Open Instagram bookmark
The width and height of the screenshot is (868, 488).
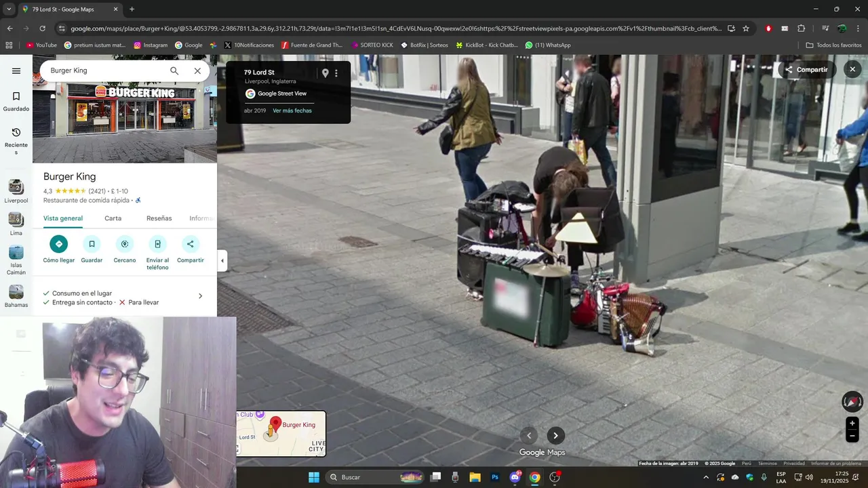click(x=151, y=45)
